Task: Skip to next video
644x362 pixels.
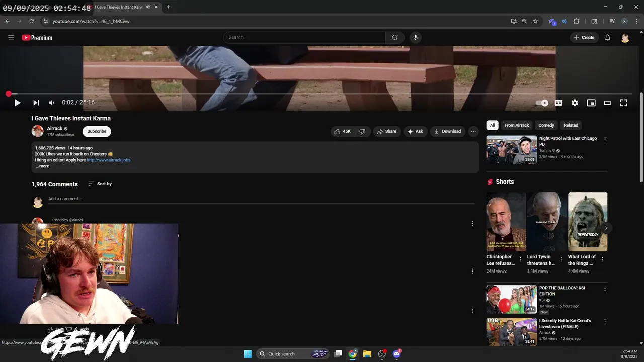Action: 36,103
